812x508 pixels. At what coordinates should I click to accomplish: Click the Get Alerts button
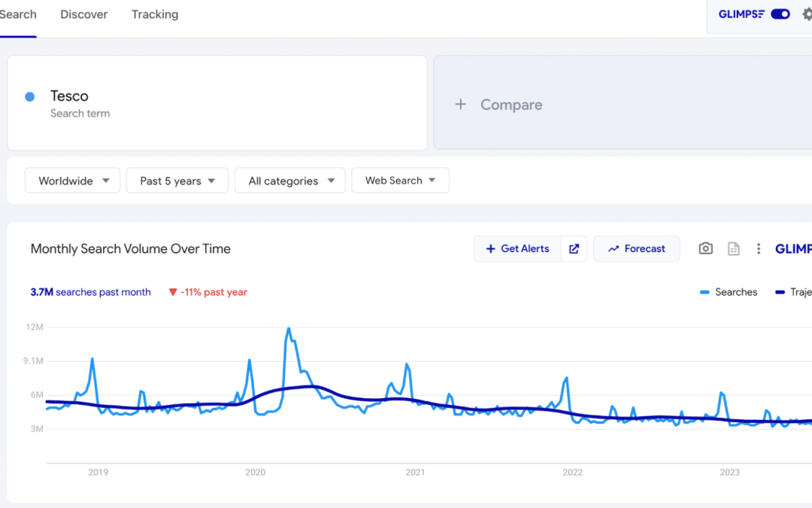517,249
